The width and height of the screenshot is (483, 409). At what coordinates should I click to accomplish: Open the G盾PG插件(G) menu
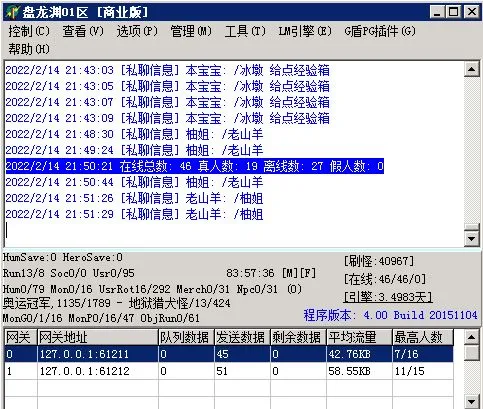[380, 31]
